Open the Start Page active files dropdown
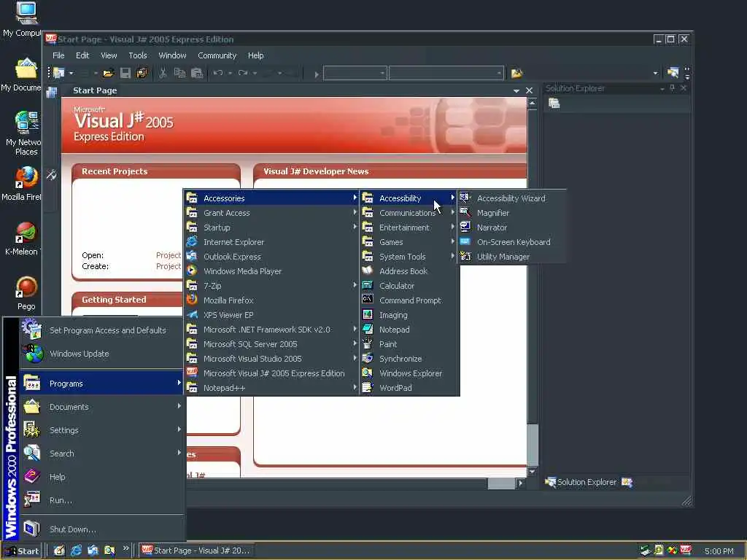Screen dimensions: 747x560 tap(516, 90)
